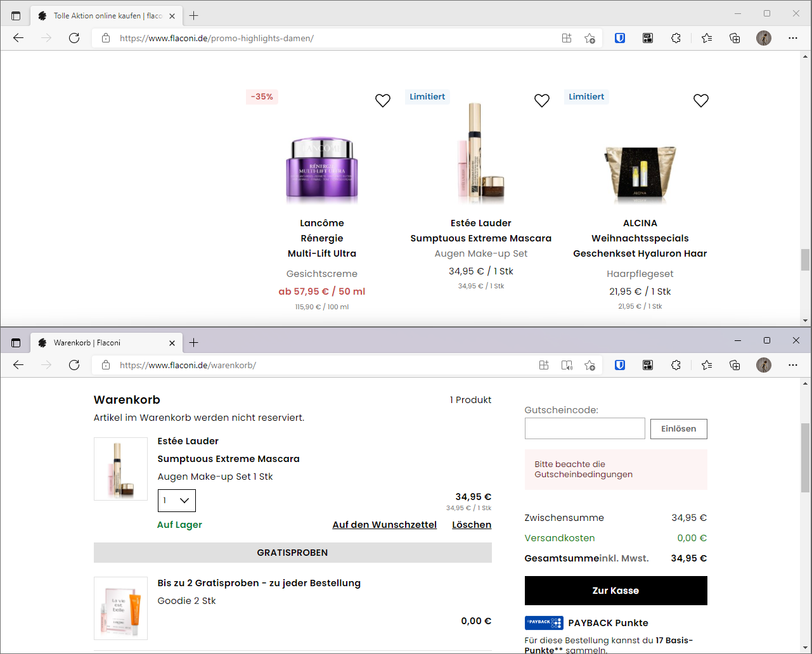Open Settings and more menu in top window

[793, 38]
